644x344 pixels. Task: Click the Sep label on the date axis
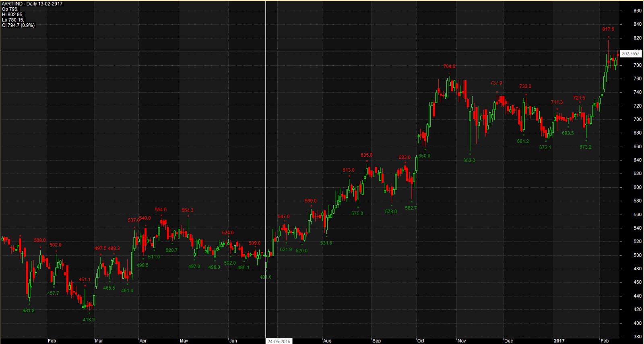pyautogui.click(x=377, y=341)
